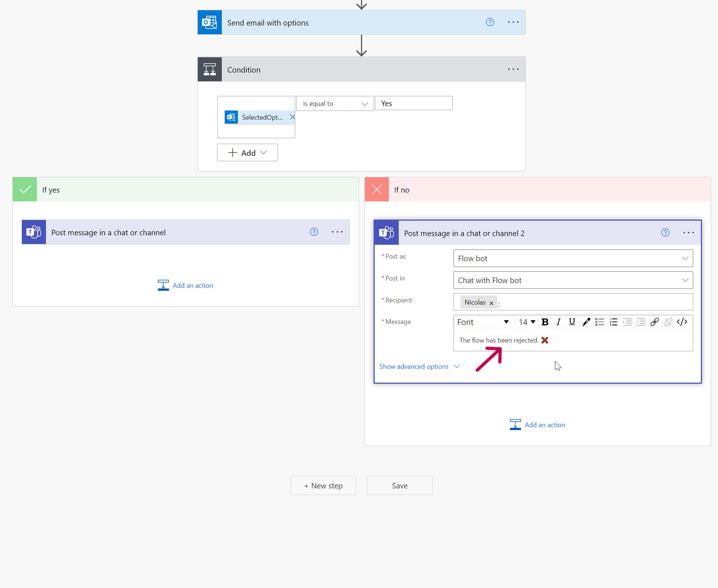Remove SelectedOption token from condition

[292, 117]
